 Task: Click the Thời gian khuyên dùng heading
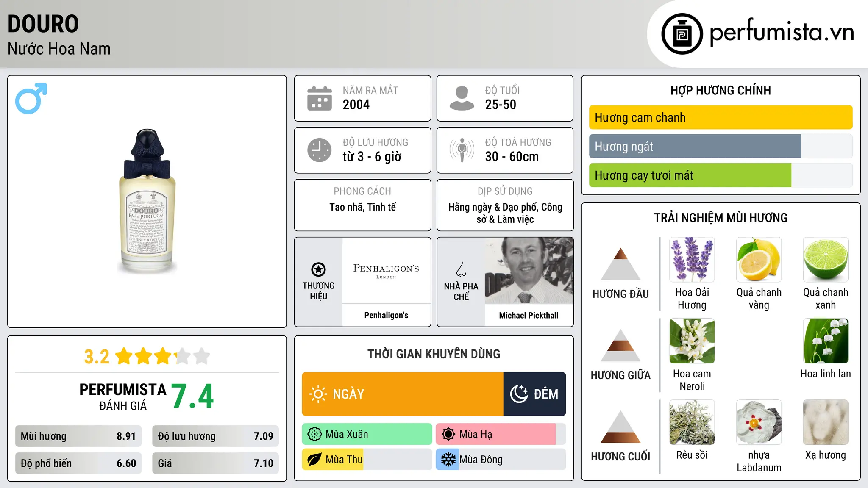pyautogui.click(x=434, y=354)
